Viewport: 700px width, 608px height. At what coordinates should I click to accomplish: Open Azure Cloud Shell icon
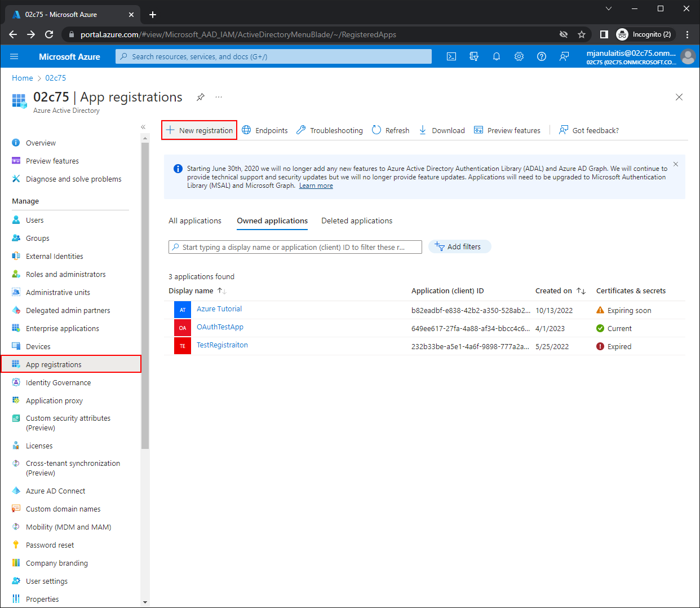(x=451, y=56)
